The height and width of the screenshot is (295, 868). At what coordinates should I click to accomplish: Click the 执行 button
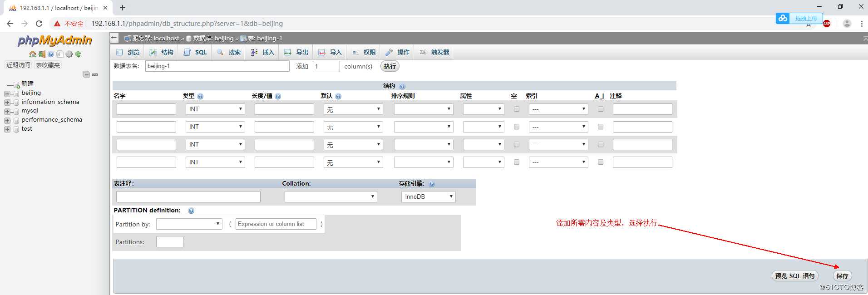[390, 66]
